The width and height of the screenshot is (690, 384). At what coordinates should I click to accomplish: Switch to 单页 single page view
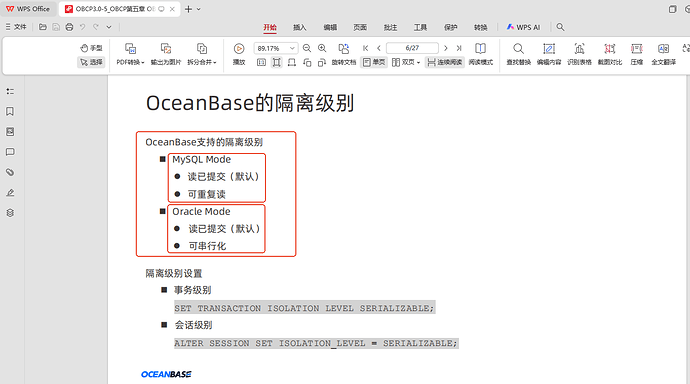click(x=374, y=62)
